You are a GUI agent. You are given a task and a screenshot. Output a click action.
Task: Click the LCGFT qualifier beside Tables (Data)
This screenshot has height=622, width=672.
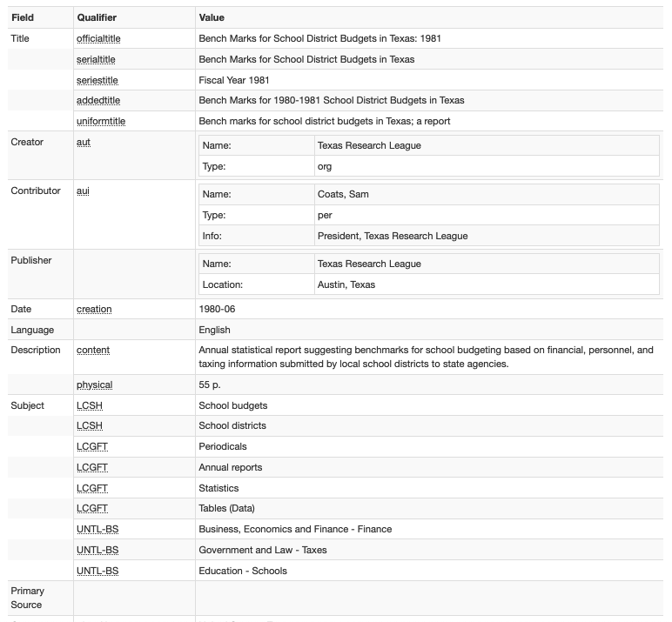pyautogui.click(x=92, y=509)
